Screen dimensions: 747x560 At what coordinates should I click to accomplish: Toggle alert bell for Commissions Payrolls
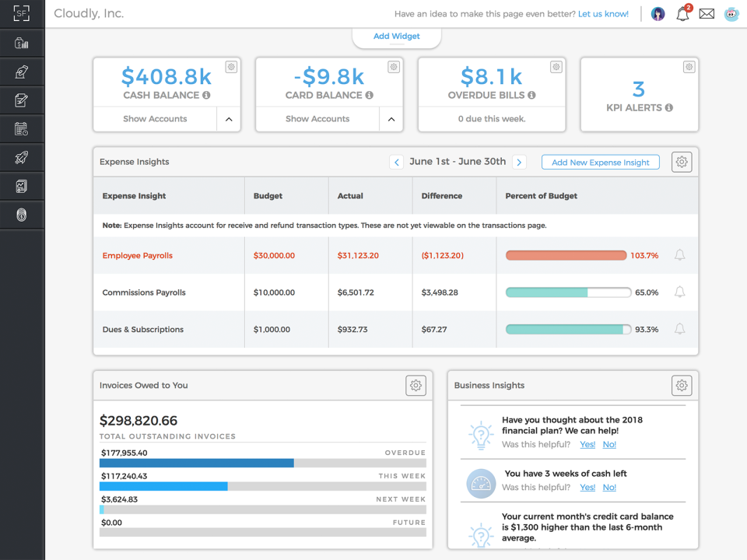click(680, 292)
